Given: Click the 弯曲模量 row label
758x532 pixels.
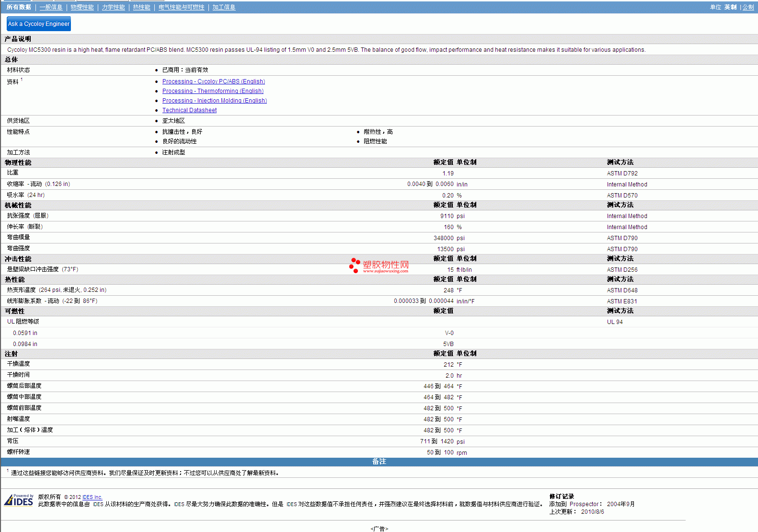Looking at the screenshot, I should (x=18, y=237).
